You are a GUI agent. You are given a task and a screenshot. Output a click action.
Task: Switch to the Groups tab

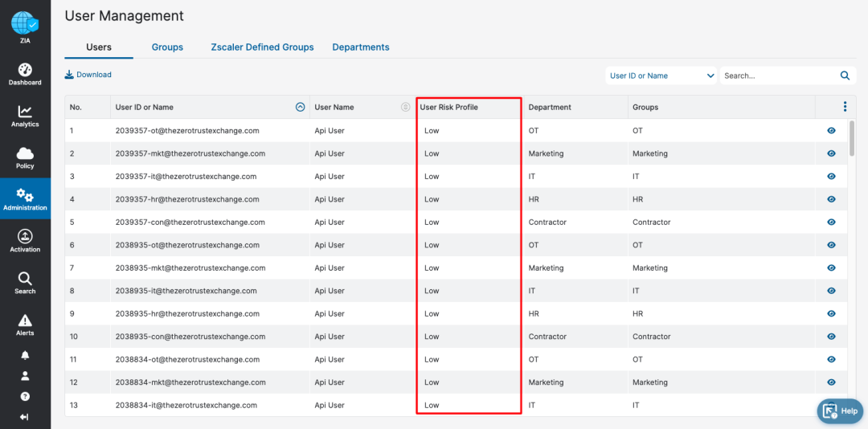pos(167,47)
